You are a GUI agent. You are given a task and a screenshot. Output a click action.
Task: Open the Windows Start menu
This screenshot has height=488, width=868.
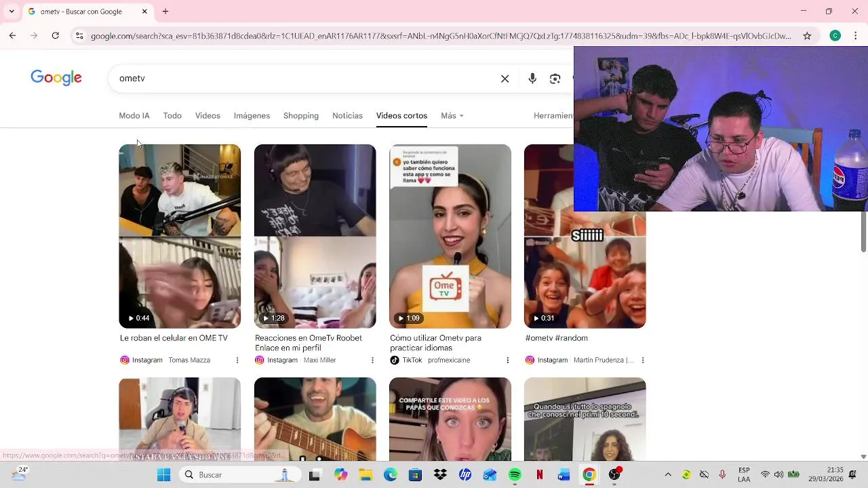(x=163, y=475)
